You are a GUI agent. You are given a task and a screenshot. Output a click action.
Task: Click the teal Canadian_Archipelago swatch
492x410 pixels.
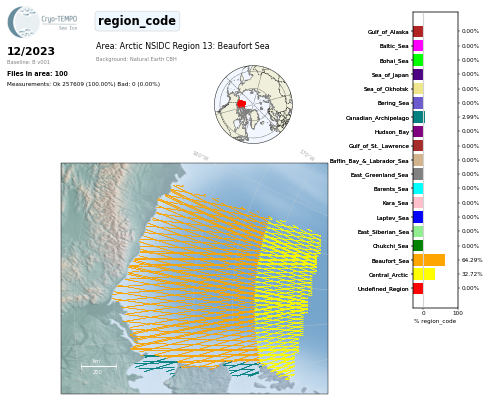point(419,117)
